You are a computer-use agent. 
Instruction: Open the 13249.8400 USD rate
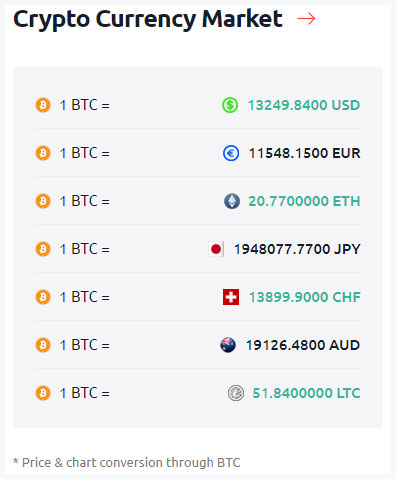304,105
